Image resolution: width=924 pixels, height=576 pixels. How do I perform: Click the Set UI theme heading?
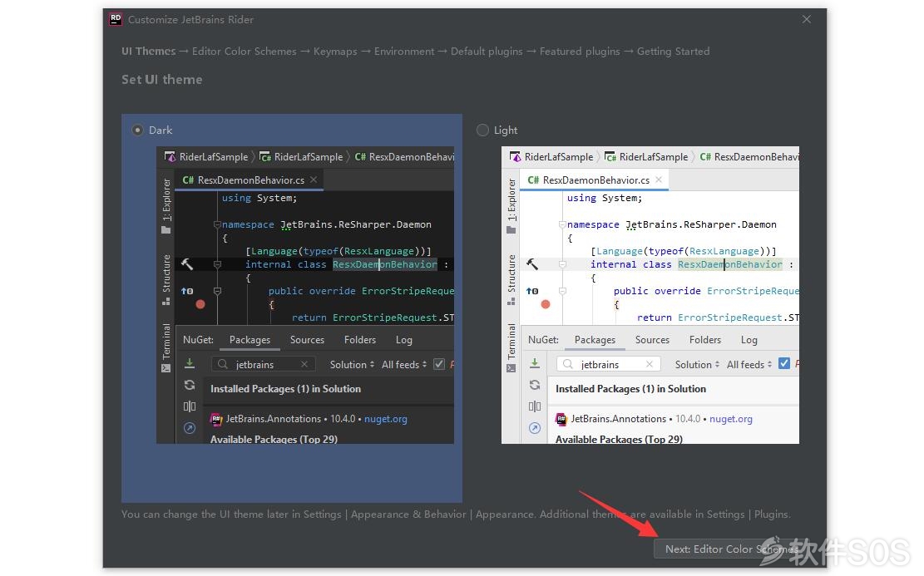[162, 80]
